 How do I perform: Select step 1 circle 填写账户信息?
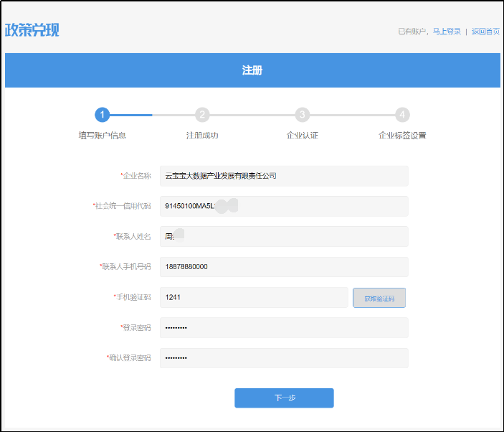(103, 115)
